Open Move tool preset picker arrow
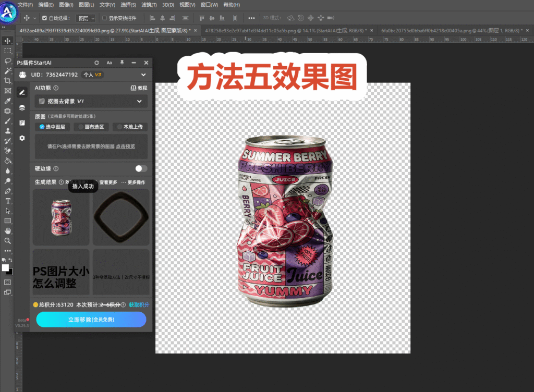 (x=34, y=18)
